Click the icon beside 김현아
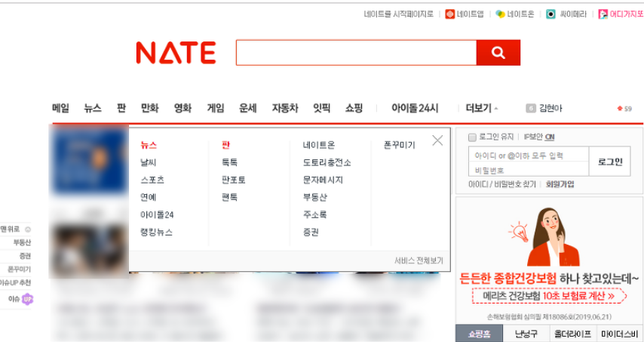Screen dimensions: 644x342 pos(531,108)
